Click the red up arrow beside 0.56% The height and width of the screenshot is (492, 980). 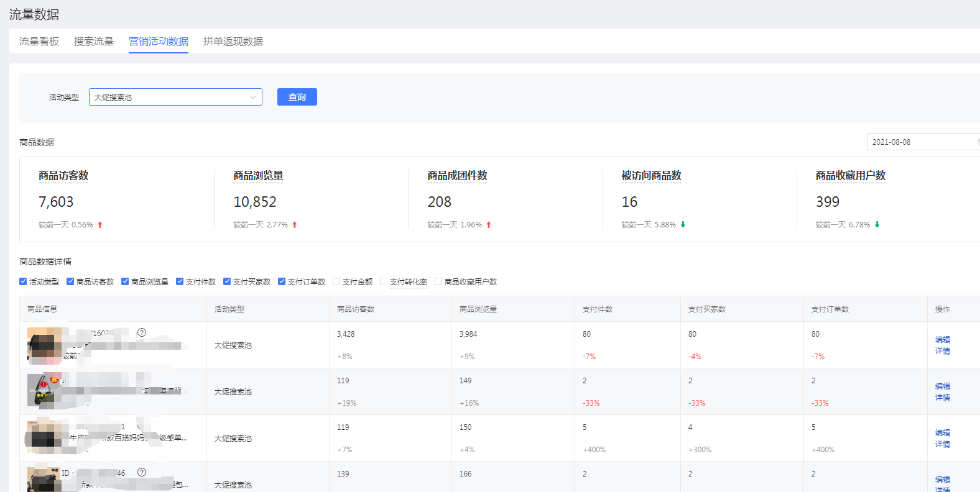99,225
